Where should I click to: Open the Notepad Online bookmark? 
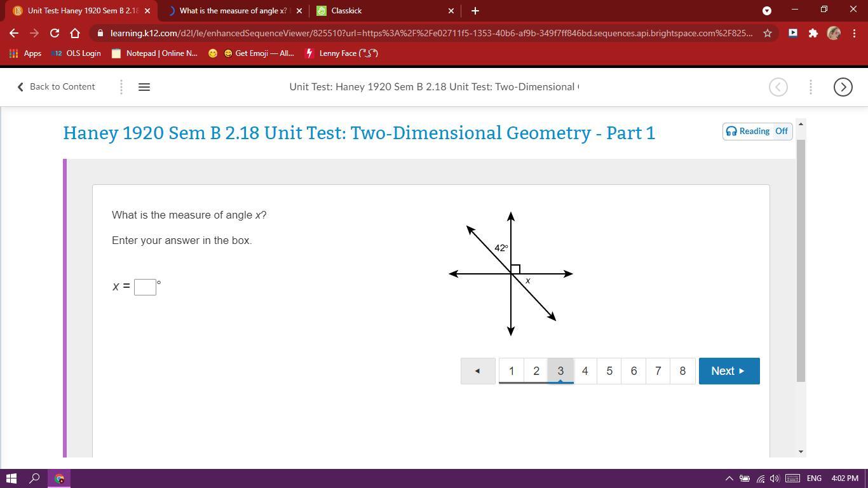tap(154, 53)
